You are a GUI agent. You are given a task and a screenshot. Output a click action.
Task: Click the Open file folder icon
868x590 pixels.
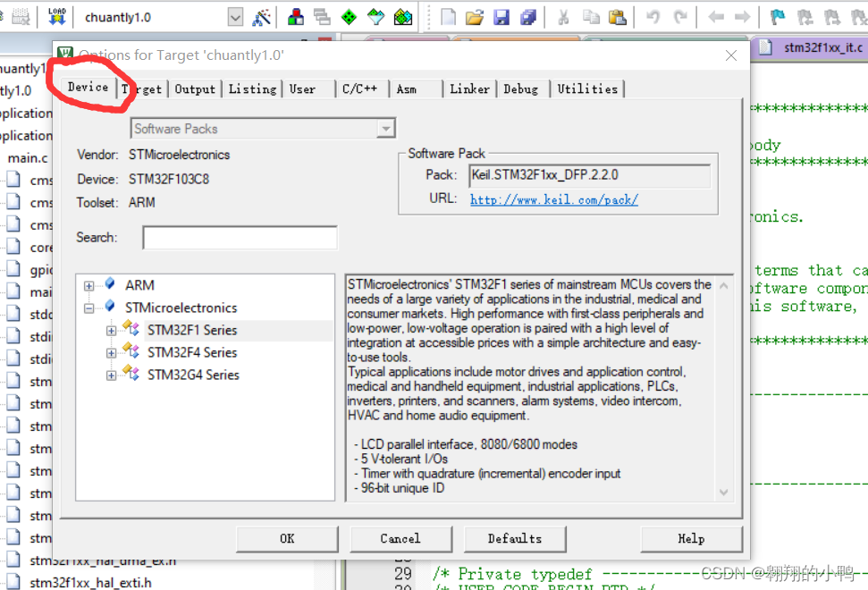coord(475,17)
